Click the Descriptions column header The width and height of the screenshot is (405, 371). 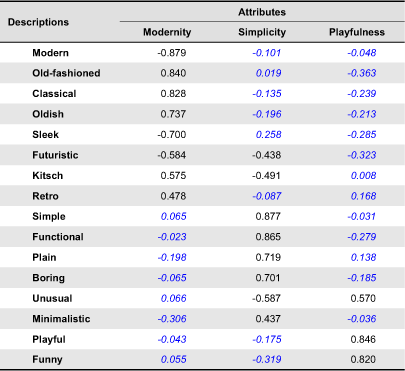coord(38,22)
